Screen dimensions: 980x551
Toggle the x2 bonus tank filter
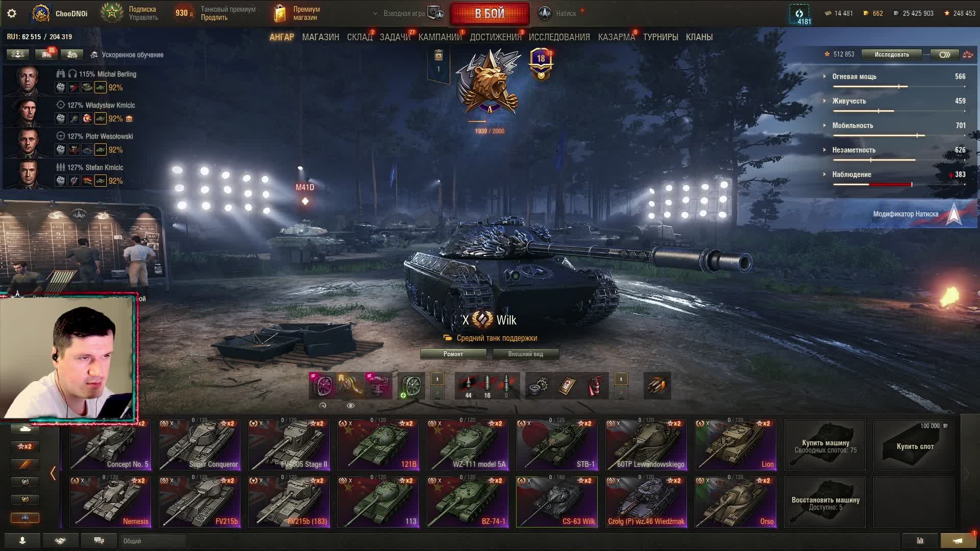pyautogui.click(x=24, y=446)
